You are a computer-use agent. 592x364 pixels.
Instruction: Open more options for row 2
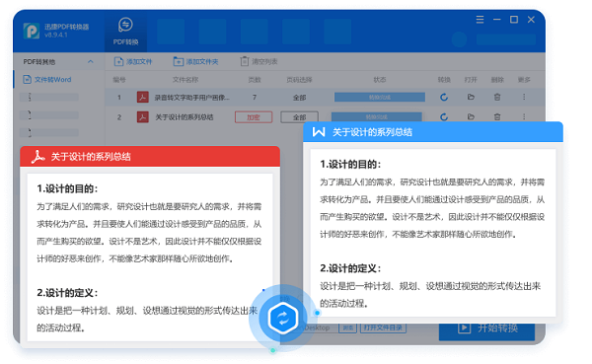(x=524, y=116)
